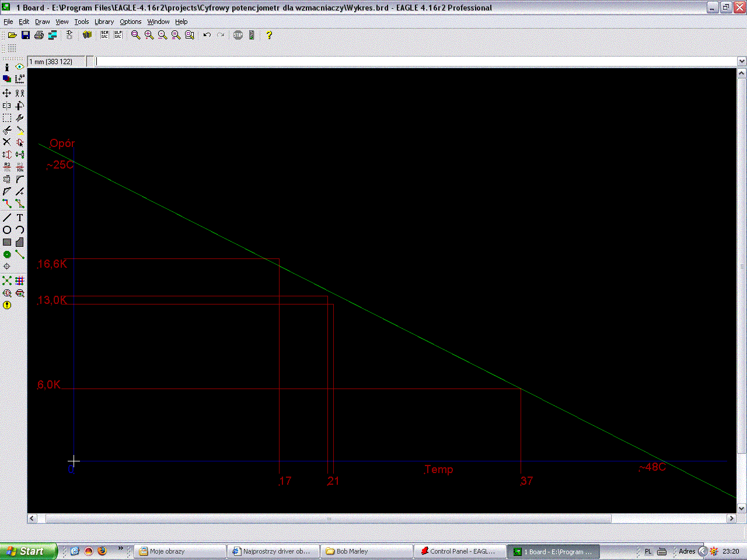Click into the command line input
Image resolution: width=747 pixels, height=560 pixels.
416,61
